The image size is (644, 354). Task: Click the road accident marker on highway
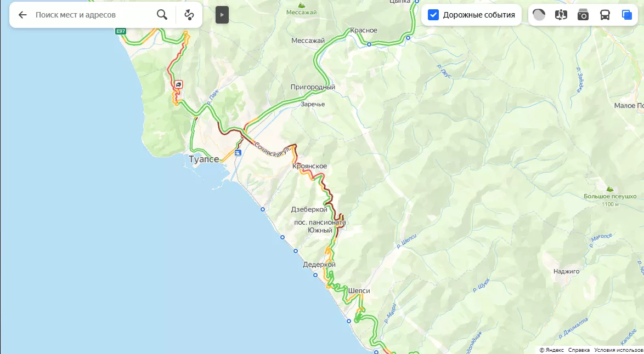(x=179, y=84)
